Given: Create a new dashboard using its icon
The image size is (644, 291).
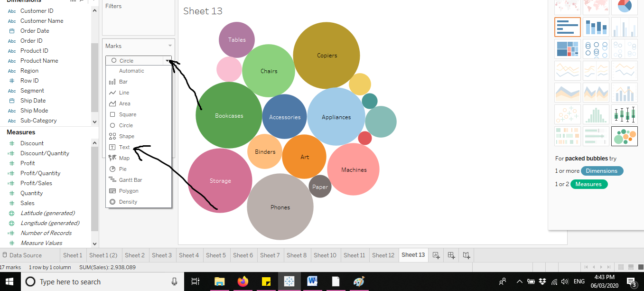Looking at the screenshot, I should pos(450,255).
